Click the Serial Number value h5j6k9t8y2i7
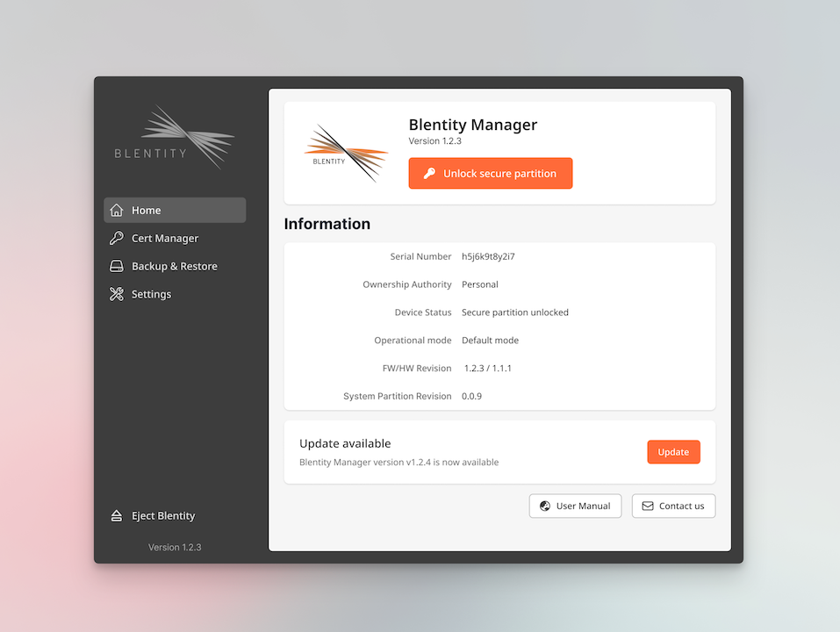 [x=487, y=256]
